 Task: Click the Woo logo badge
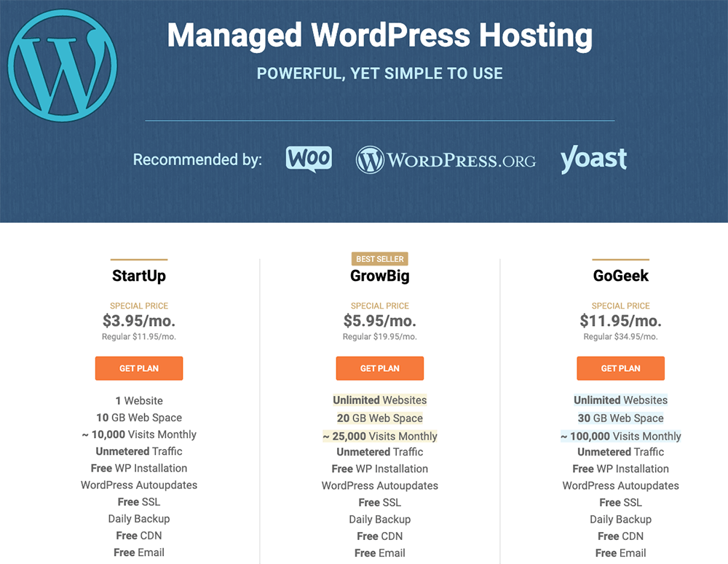[309, 159]
